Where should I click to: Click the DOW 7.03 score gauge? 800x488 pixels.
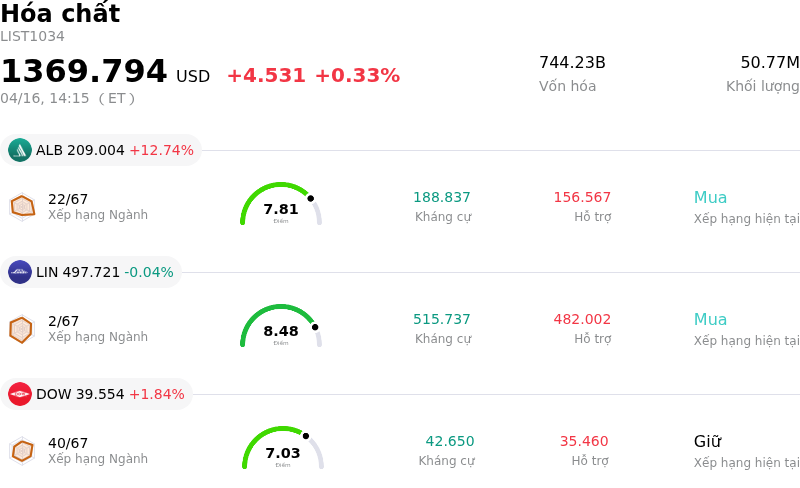point(283,449)
